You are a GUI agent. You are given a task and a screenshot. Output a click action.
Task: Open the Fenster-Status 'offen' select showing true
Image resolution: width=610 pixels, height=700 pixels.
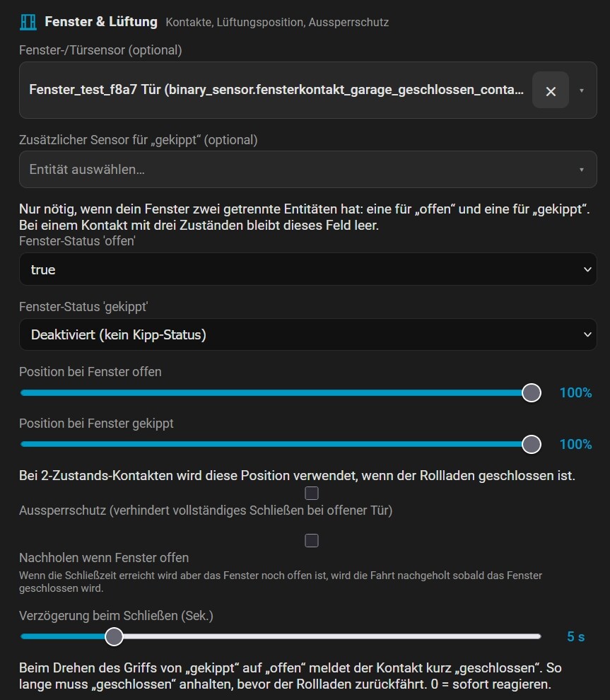click(308, 269)
